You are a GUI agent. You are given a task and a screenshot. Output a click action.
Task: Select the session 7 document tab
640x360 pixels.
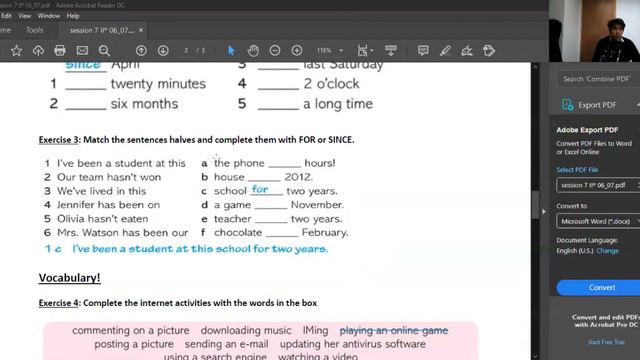point(102,30)
